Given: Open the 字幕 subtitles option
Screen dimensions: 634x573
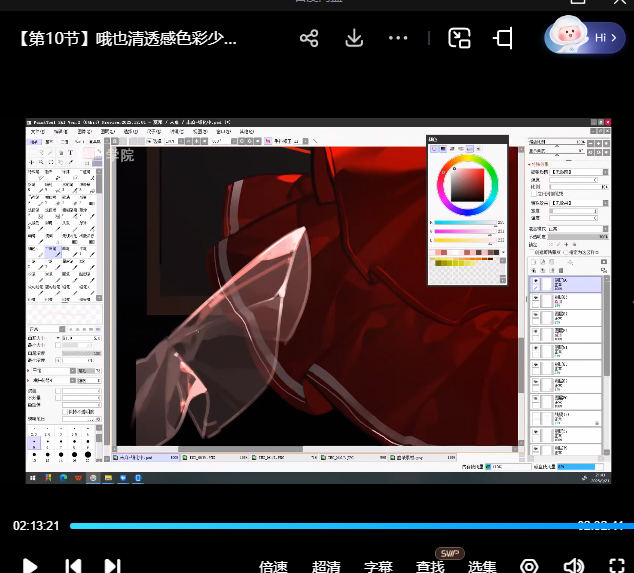Looking at the screenshot, I should coord(378,567).
